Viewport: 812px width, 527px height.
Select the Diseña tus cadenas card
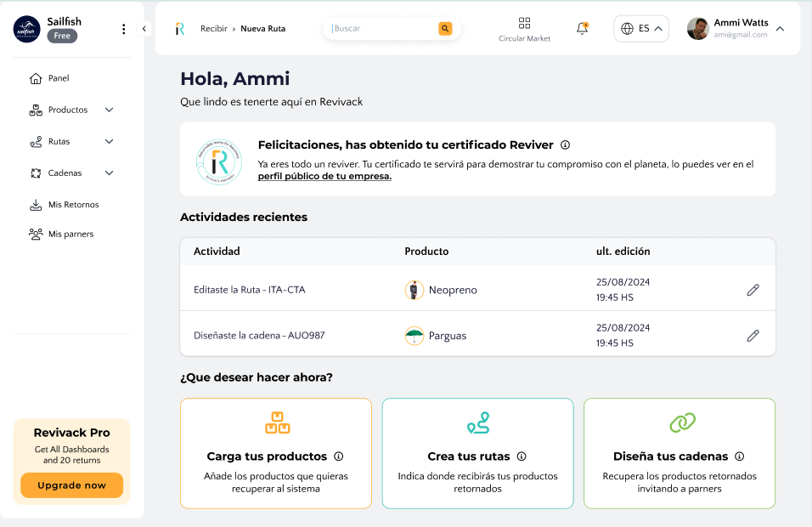point(679,453)
